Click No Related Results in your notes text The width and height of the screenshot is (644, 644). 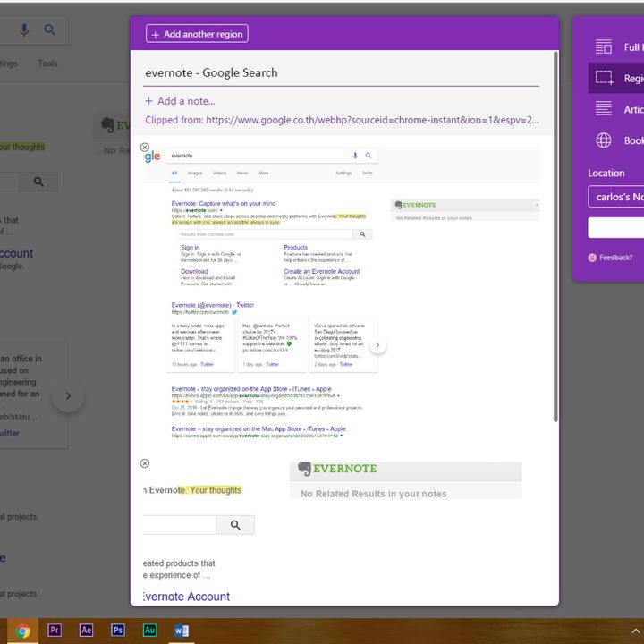(x=373, y=494)
